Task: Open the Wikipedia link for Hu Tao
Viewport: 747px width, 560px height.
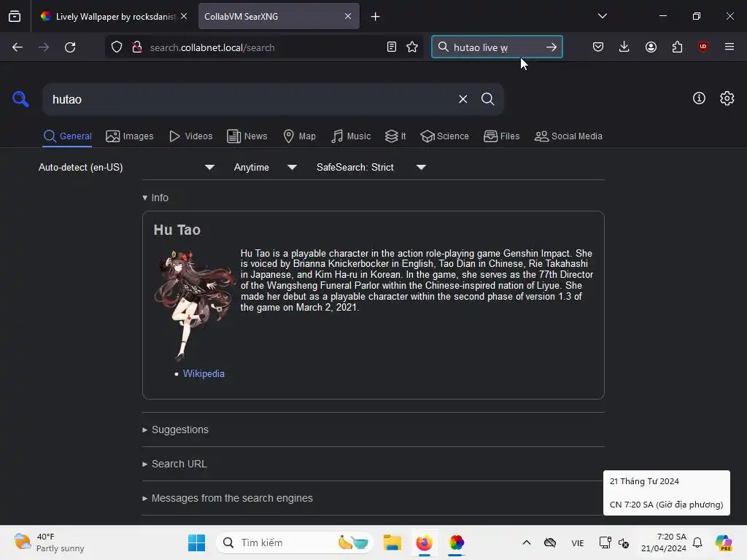Action: point(204,374)
